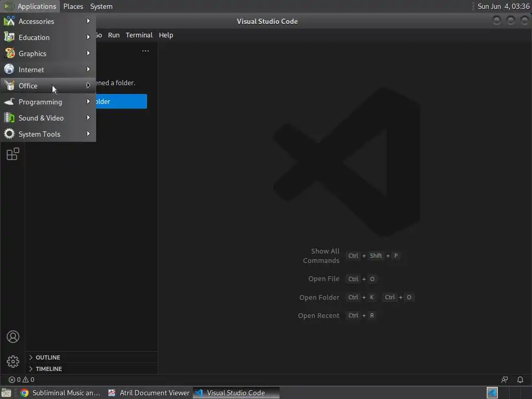Click the Visual Studio Code title bar text
Viewport: 532px width, 399px height.
268,21
